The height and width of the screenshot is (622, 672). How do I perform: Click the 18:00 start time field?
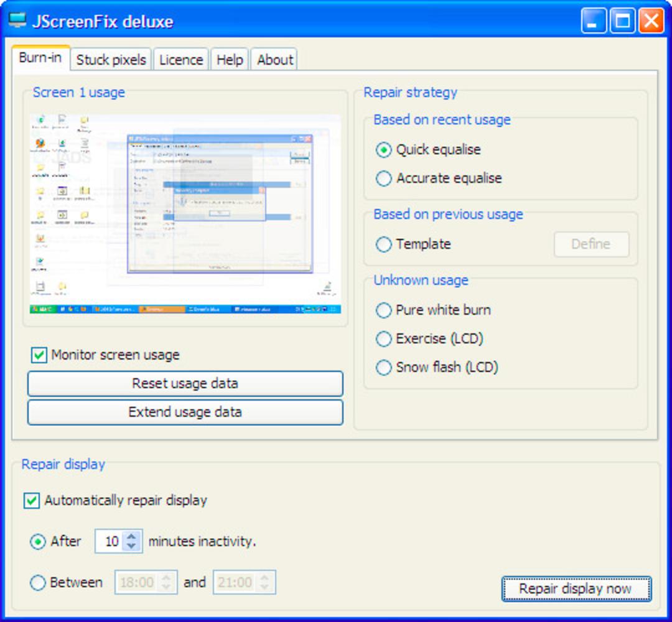[x=137, y=583]
